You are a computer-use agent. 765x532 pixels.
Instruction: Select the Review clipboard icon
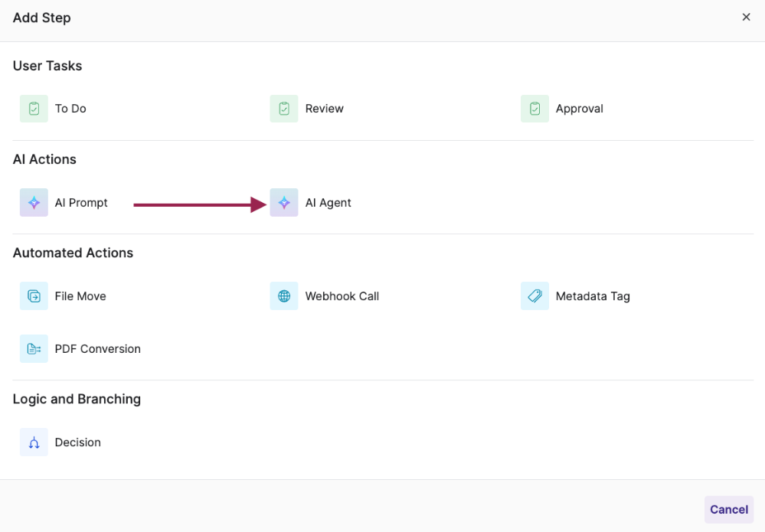coord(284,109)
